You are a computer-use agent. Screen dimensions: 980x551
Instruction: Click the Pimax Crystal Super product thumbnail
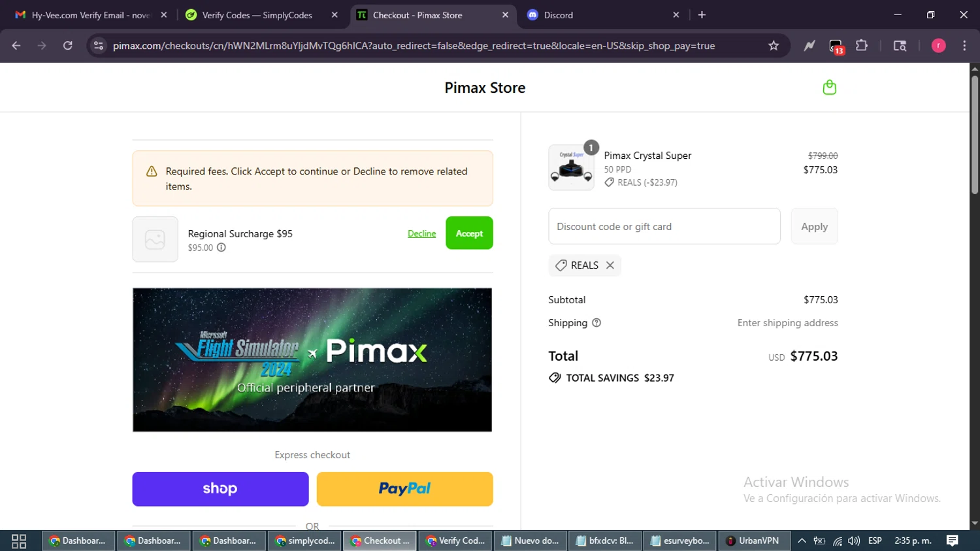pos(571,167)
